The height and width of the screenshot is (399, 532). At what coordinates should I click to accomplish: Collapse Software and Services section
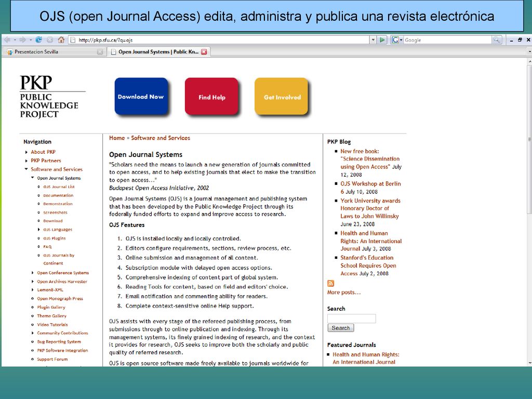(26, 169)
